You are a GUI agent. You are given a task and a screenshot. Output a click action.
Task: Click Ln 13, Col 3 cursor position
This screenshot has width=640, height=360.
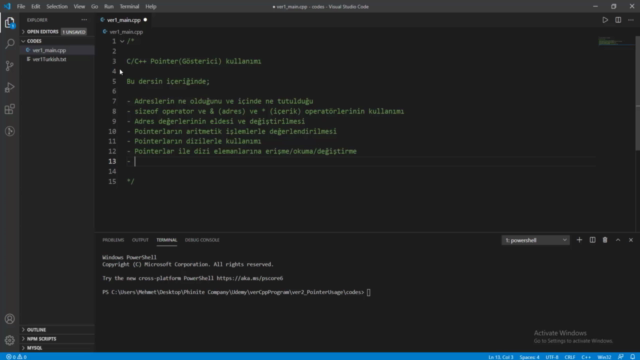coord(500,357)
